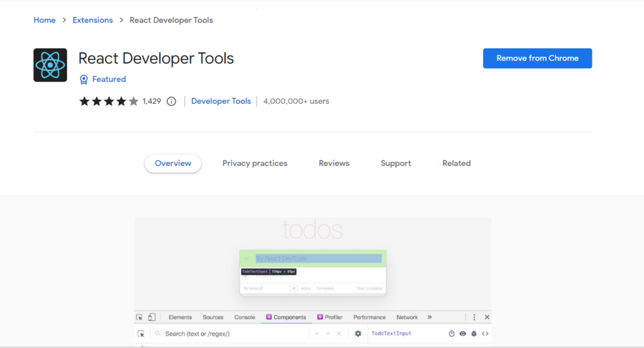Open the Overview tab
Viewport: 644px width, 348px height.
(173, 164)
